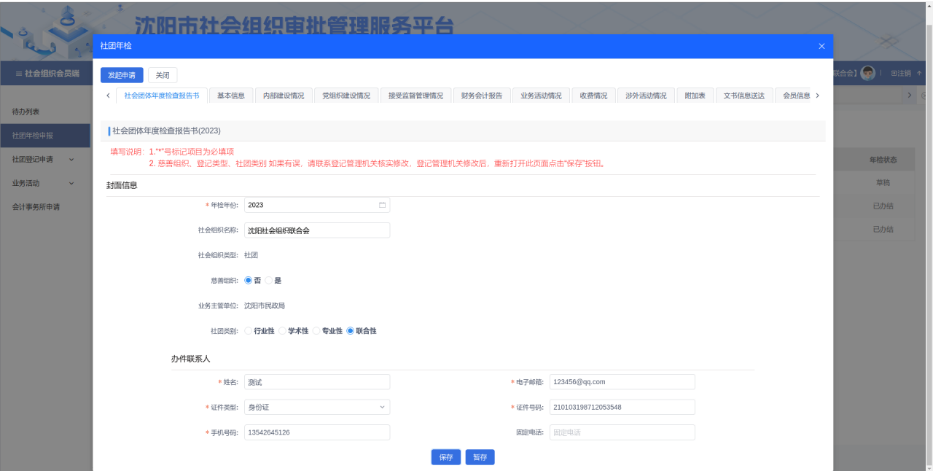Click the 发起申请 button
This screenshot has width=933, height=471.
(x=120, y=75)
